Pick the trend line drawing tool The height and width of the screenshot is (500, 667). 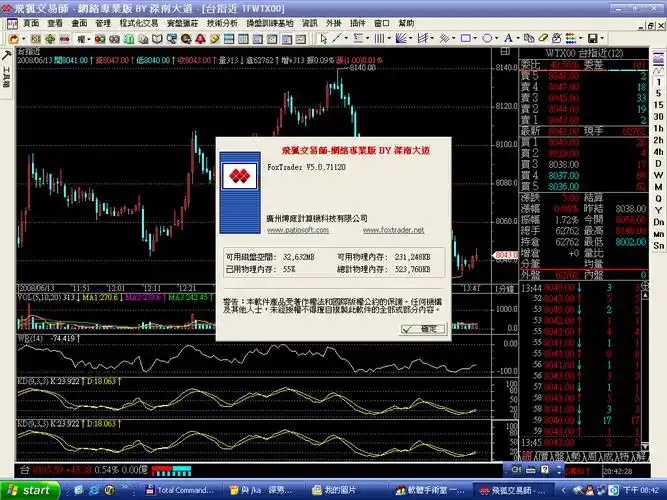tap(336, 39)
